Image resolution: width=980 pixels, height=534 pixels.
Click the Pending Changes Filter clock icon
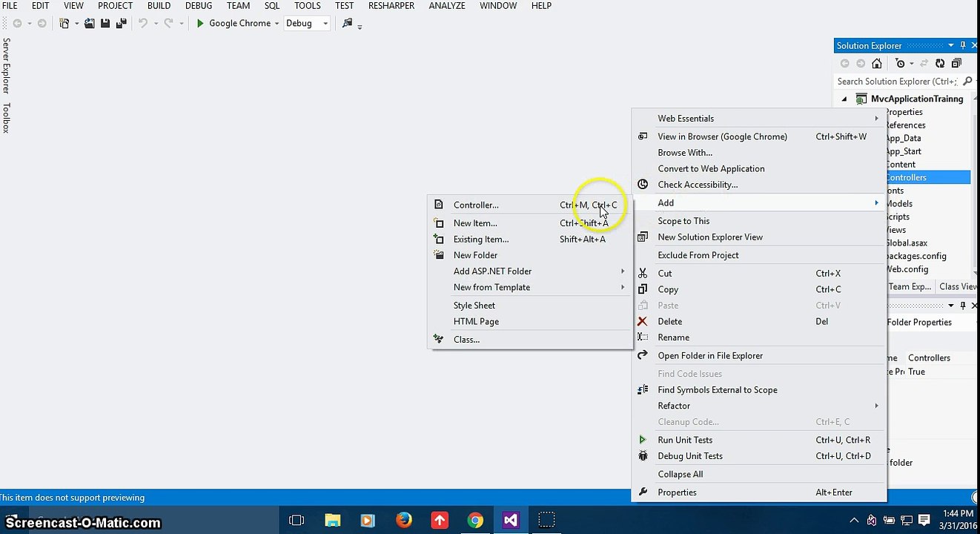(900, 64)
